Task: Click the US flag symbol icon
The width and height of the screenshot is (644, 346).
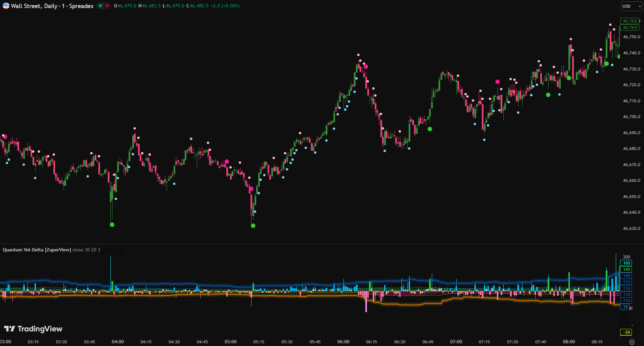Action: (6, 6)
